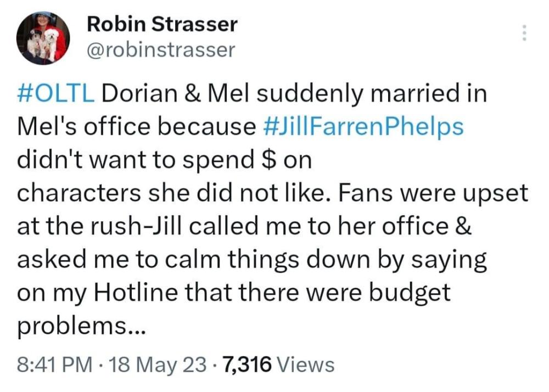Open the tweet's three-dot more options menu
Screen dimensions: 549x392
tap(524, 33)
